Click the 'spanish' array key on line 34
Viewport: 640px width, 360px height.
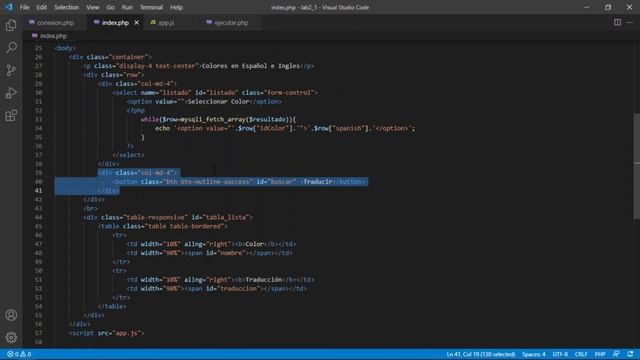pyautogui.click(x=347, y=129)
